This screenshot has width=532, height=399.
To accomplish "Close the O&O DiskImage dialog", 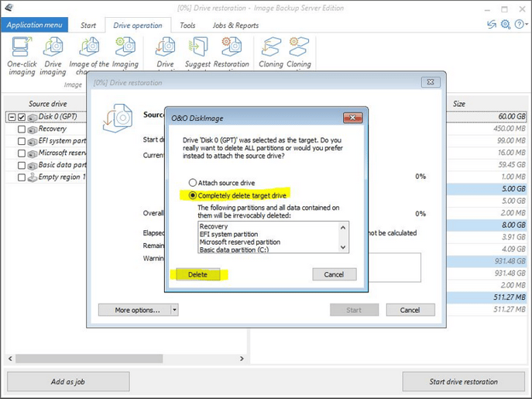I will click(x=353, y=118).
